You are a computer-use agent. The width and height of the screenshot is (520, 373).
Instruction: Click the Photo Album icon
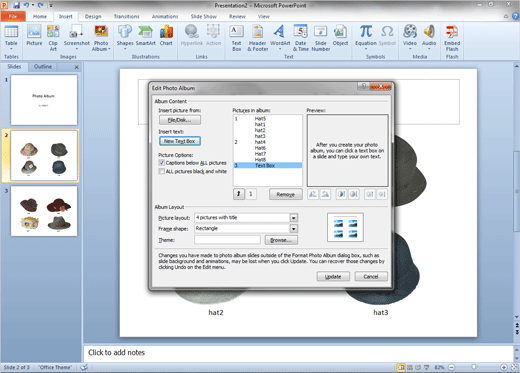[101, 32]
